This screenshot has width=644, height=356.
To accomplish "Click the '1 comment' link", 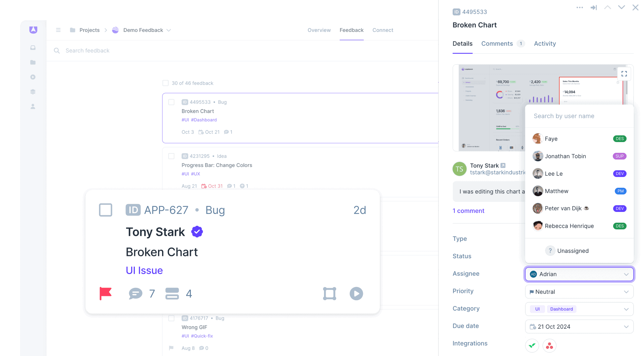I will coord(468,211).
